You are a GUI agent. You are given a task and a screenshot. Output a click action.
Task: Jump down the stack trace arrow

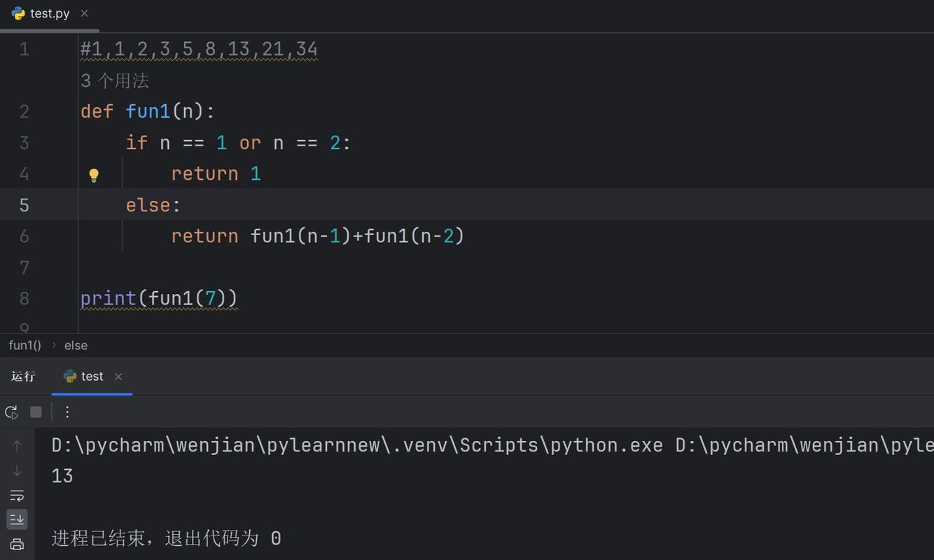(x=17, y=470)
